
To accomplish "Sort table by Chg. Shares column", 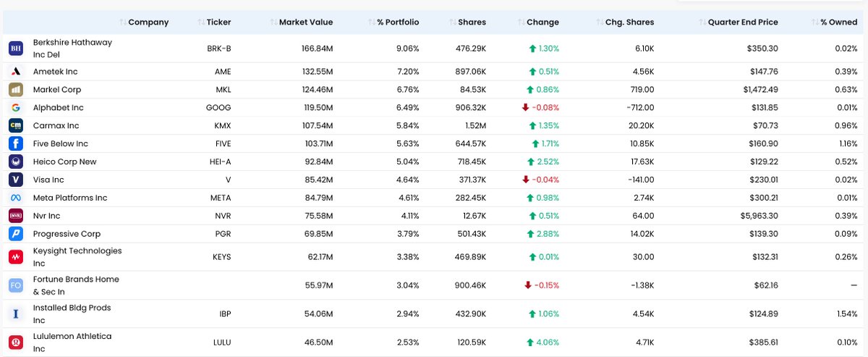I will coord(626,22).
